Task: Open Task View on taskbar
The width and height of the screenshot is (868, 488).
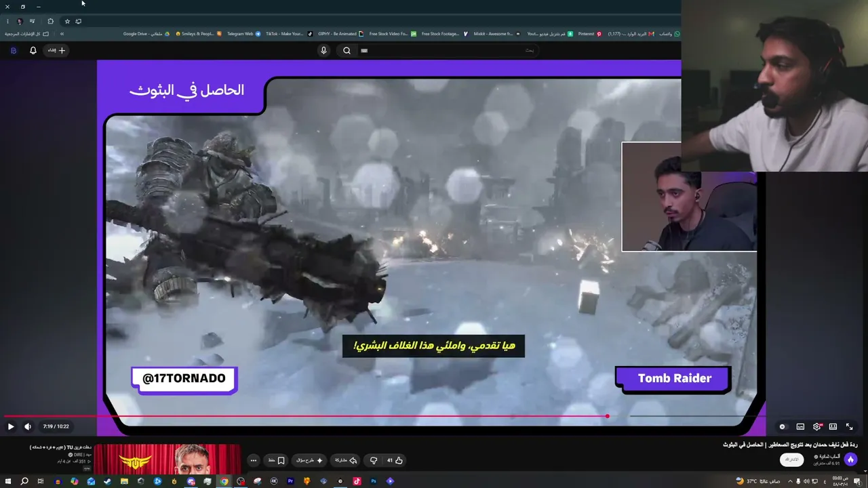Action: point(40,481)
